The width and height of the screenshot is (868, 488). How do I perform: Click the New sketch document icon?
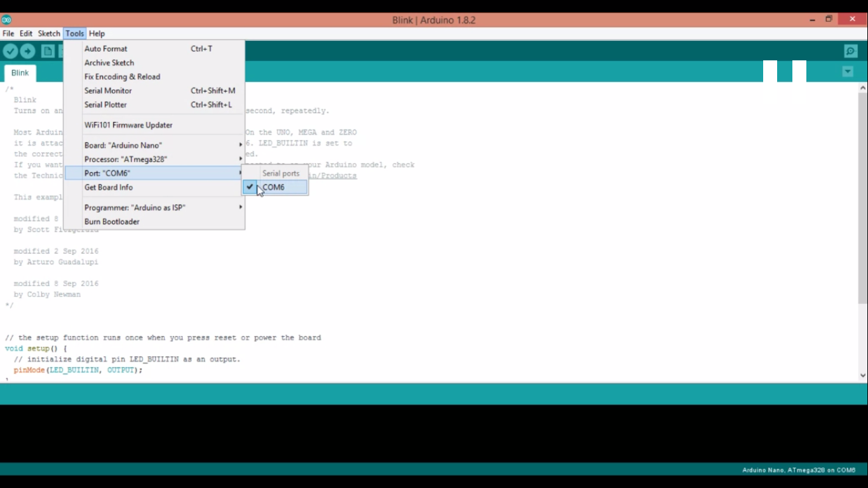(48, 51)
